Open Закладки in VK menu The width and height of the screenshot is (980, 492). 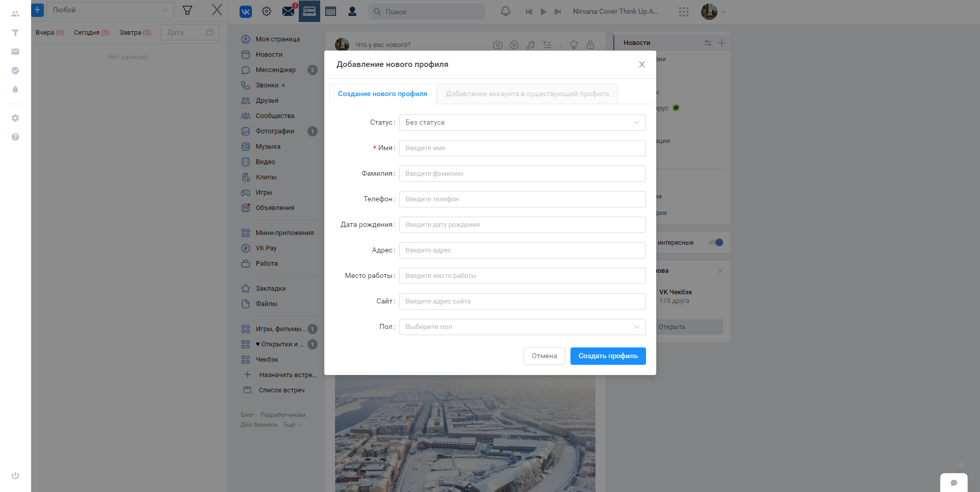[271, 289]
